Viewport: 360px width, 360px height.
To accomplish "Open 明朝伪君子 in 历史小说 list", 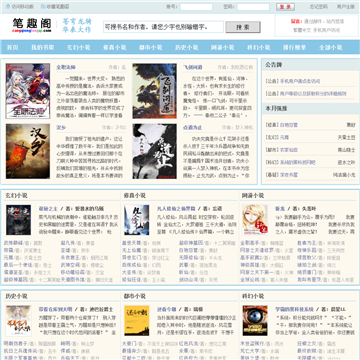I will click(15, 344).
